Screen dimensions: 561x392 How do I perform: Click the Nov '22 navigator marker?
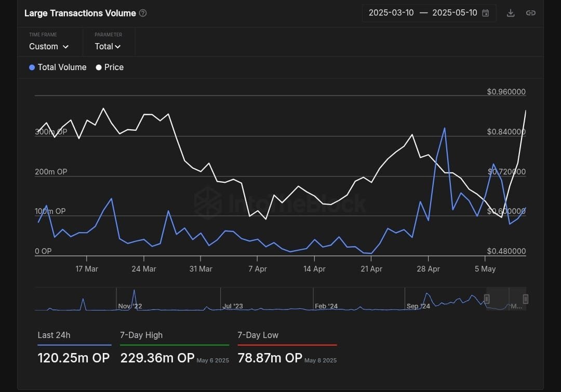pos(130,306)
